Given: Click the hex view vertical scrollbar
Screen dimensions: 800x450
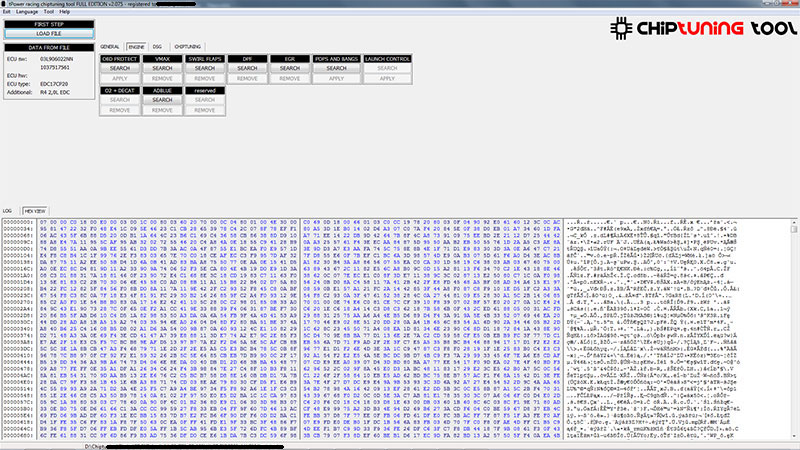Looking at the screenshot, I should [794, 329].
